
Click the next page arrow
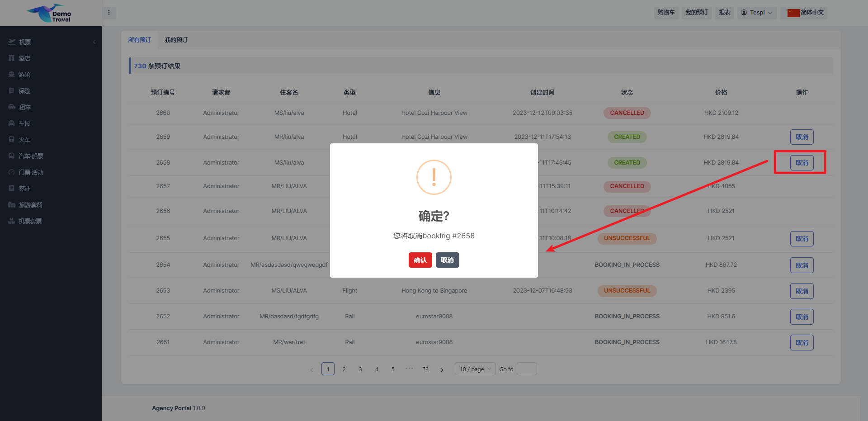(442, 369)
